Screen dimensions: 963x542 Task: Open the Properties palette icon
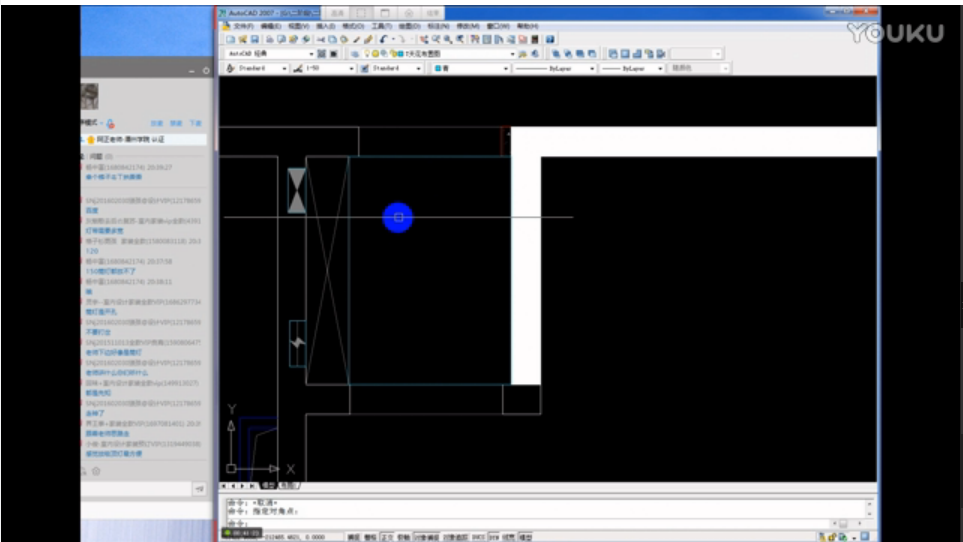point(474,39)
